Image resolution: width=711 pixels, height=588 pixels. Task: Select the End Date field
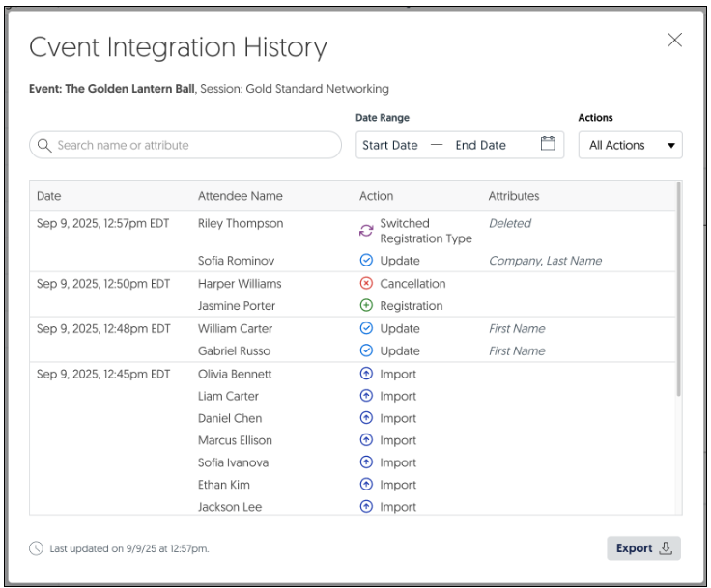click(480, 145)
